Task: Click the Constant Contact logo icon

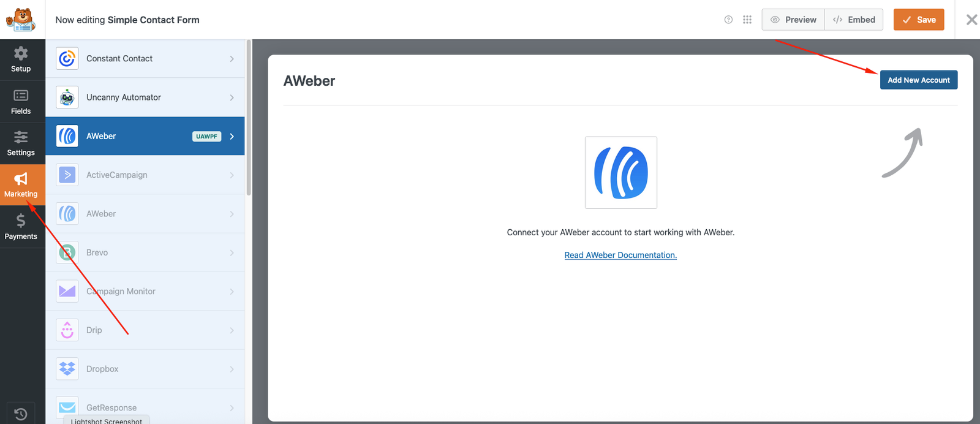Action: pyautogui.click(x=67, y=59)
